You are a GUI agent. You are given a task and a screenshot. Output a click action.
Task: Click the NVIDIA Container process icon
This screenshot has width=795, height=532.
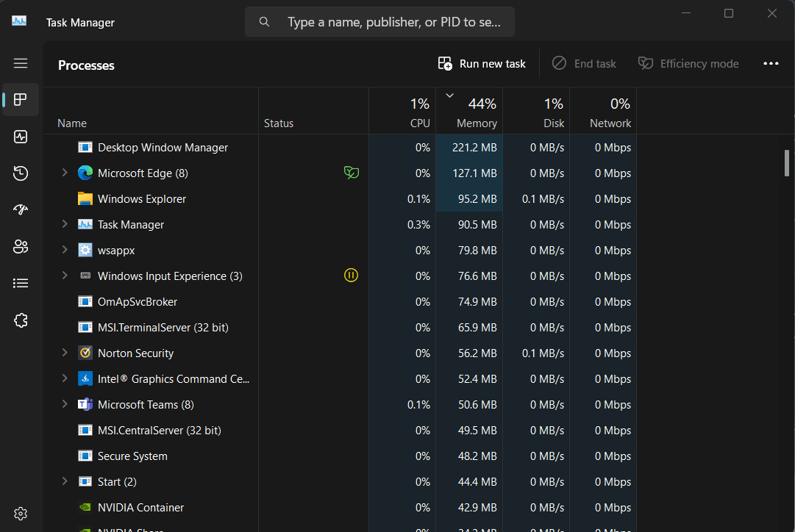[x=85, y=507]
